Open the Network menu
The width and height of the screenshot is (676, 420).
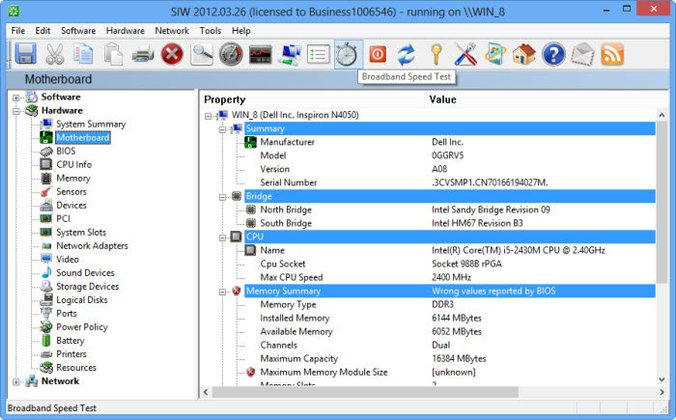(172, 31)
